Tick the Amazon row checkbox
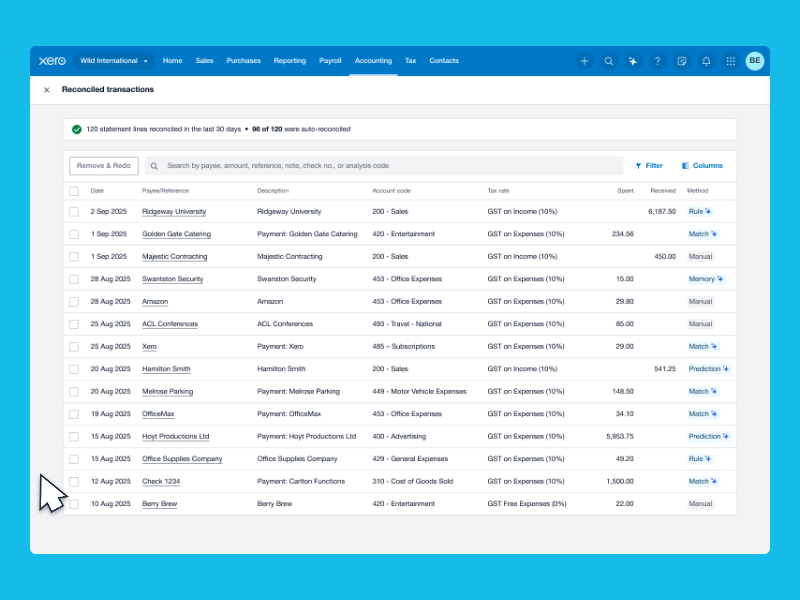 pos(74,302)
